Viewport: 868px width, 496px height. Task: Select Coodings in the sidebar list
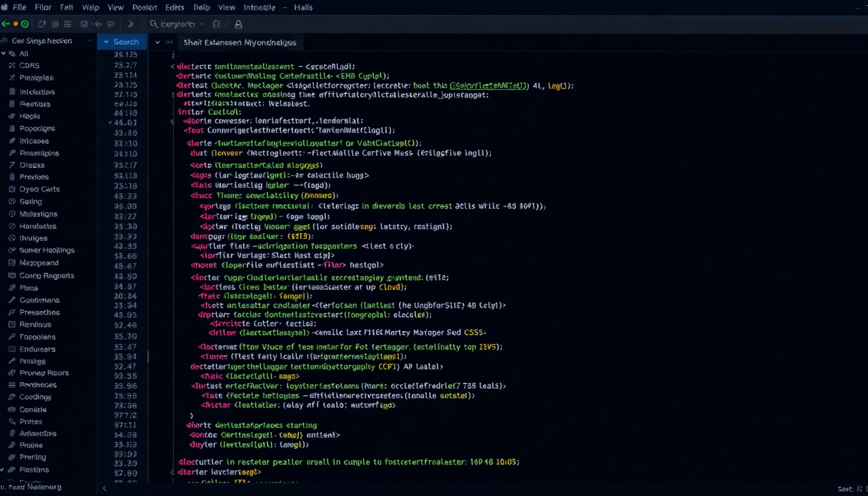(x=35, y=397)
